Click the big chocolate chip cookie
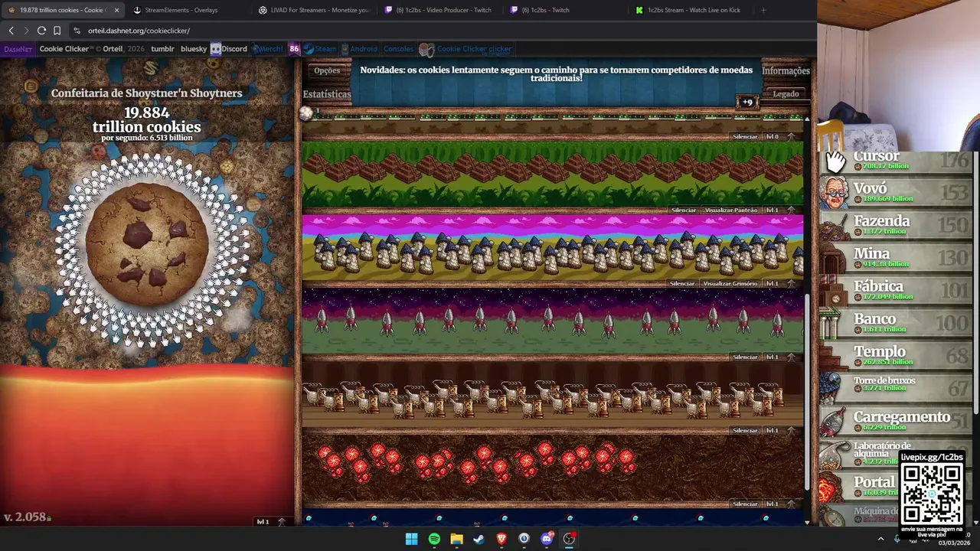The width and height of the screenshot is (980, 551). click(147, 245)
